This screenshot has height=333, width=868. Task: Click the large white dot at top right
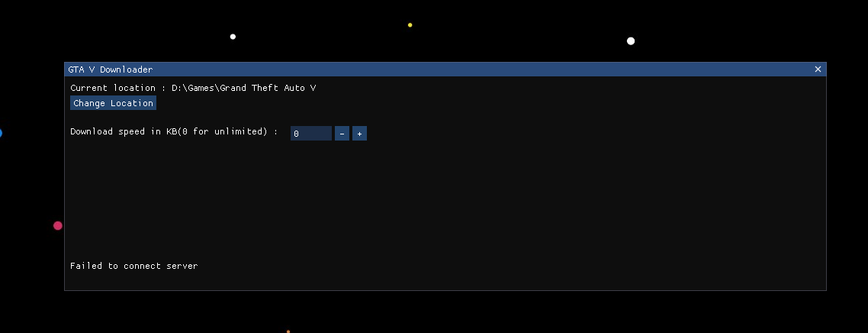pyautogui.click(x=631, y=41)
